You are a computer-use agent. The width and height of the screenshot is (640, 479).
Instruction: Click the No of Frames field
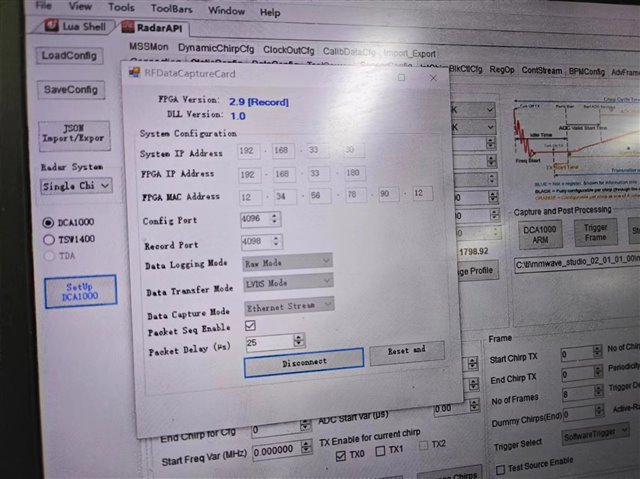click(578, 393)
